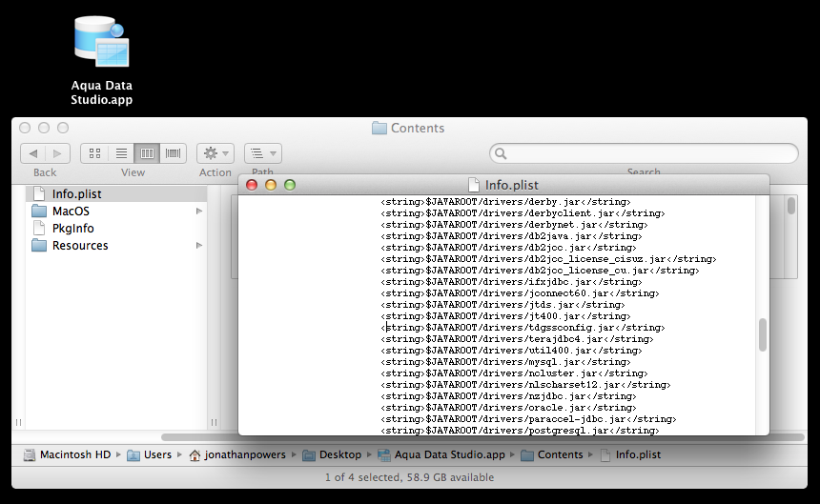Click the Finder search field

pos(644,153)
